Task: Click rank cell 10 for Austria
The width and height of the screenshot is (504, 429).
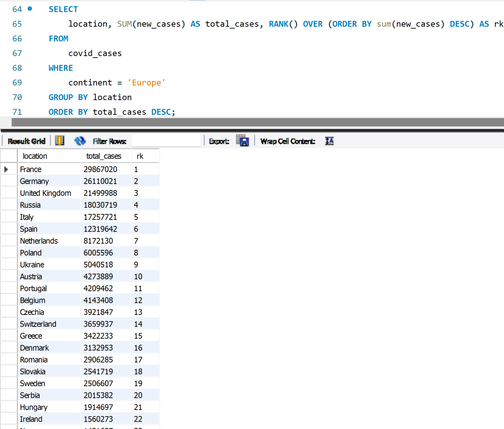Action: point(138,277)
